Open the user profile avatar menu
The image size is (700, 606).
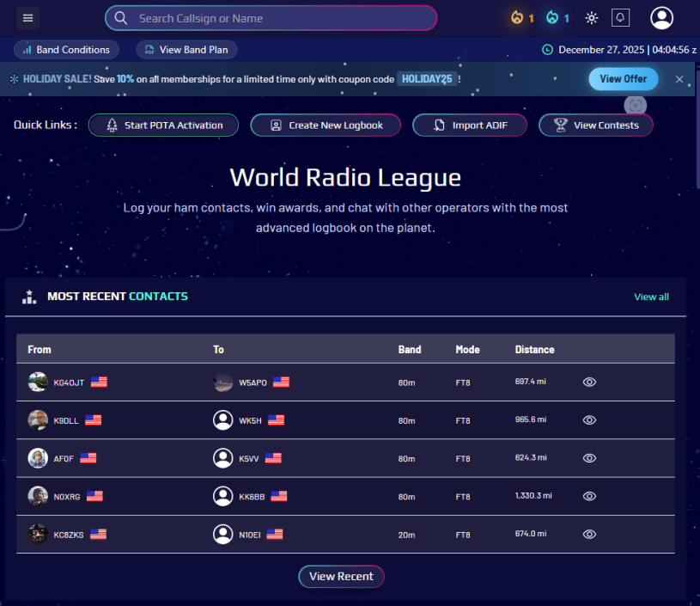click(x=662, y=18)
